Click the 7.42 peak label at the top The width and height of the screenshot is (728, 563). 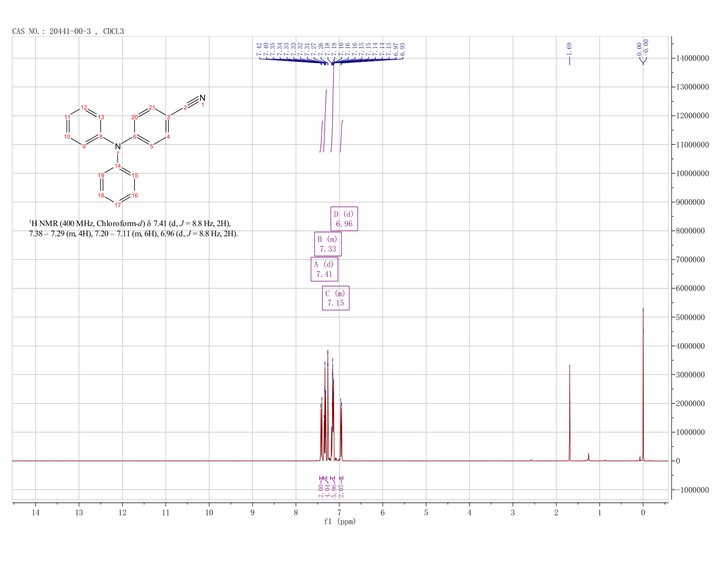click(259, 49)
